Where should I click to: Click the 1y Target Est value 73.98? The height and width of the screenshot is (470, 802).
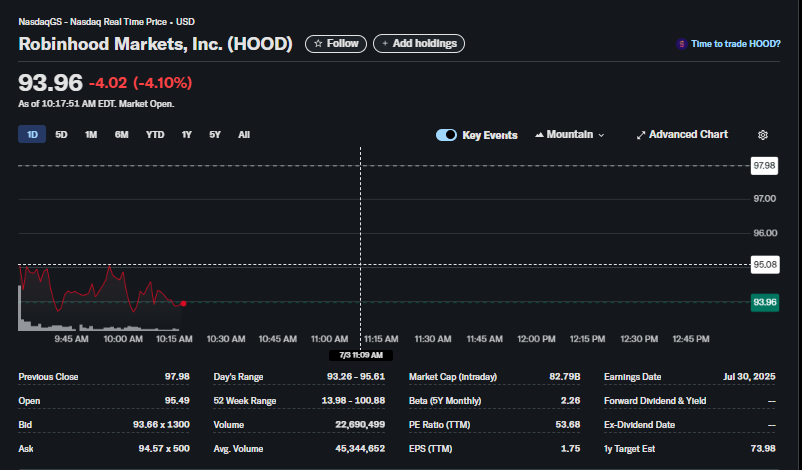[763, 449]
